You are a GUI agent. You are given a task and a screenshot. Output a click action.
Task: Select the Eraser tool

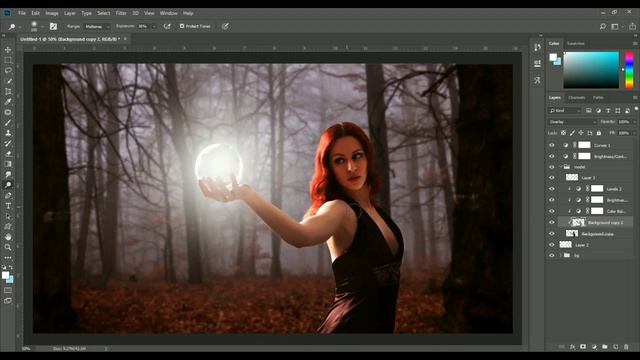(x=8, y=154)
